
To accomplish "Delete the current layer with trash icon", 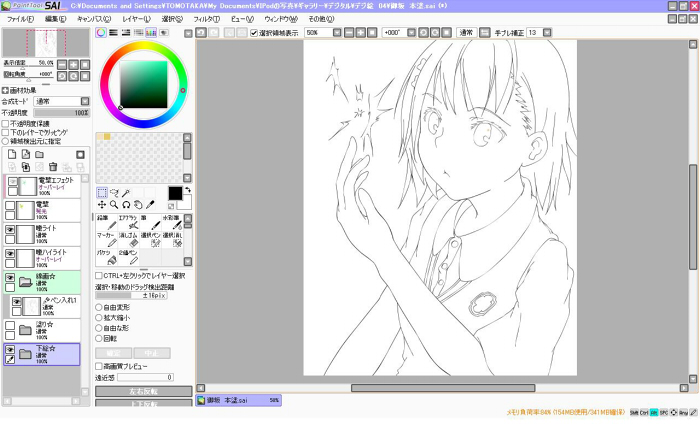I will [53, 167].
